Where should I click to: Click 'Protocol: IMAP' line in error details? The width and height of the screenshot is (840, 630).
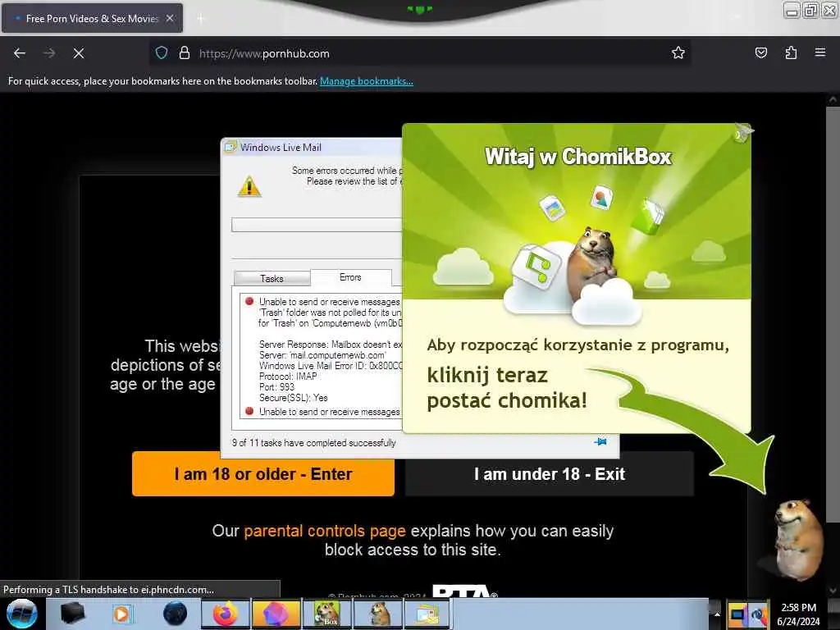288,376
